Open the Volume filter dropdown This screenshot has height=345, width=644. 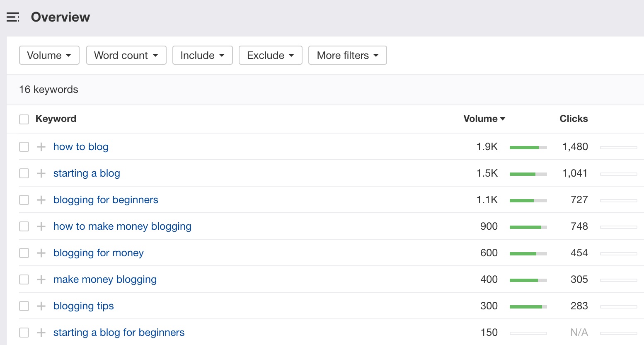[x=49, y=55]
